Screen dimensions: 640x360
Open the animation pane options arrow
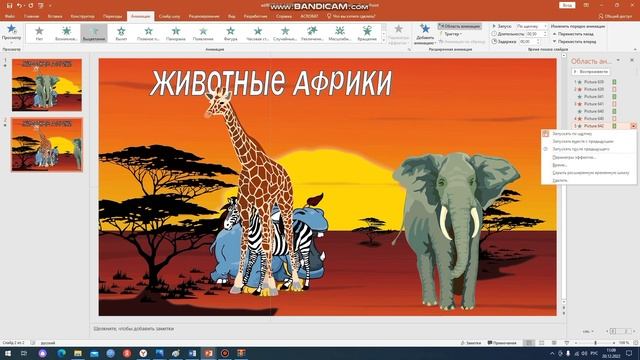point(618,60)
